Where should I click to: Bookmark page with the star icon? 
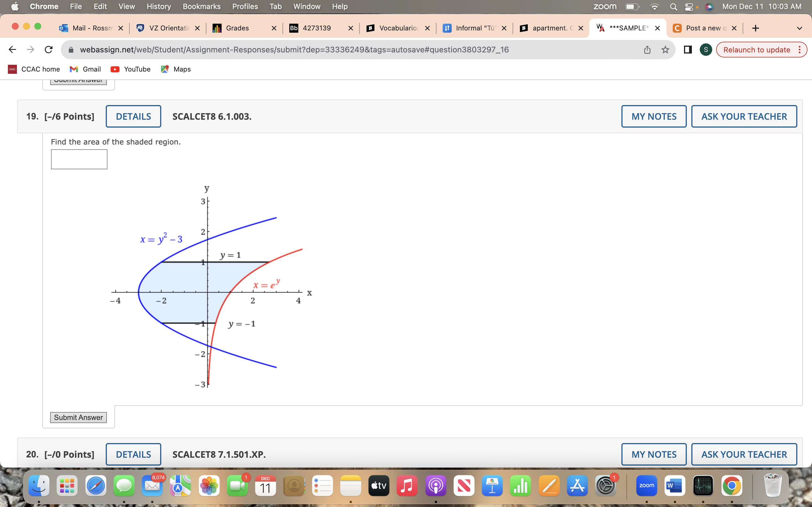(x=665, y=50)
